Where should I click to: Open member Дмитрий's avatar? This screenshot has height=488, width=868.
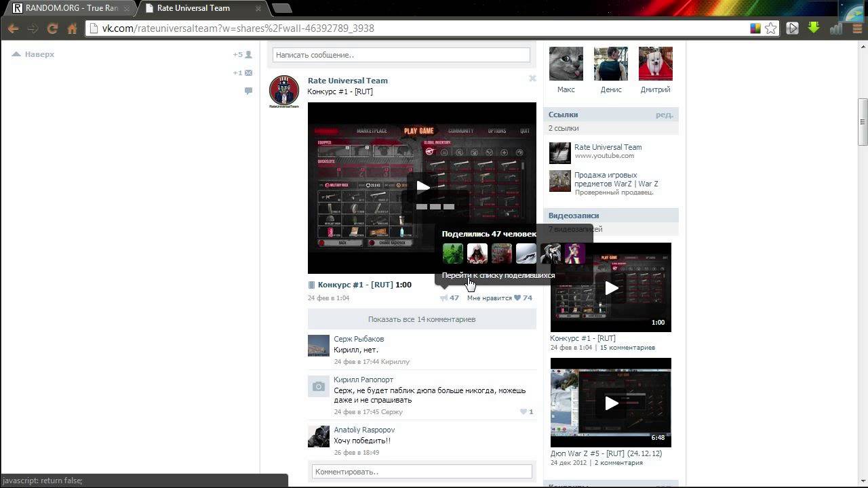click(656, 64)
